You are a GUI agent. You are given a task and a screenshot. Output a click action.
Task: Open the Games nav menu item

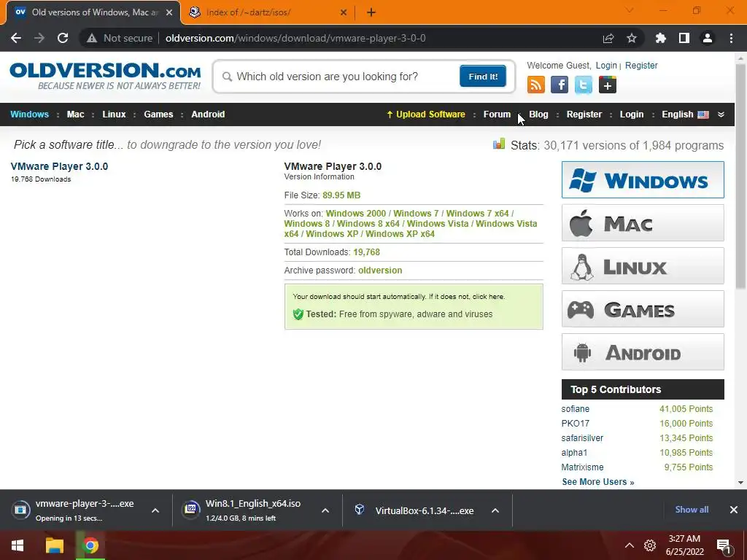(x=158, y=114)
